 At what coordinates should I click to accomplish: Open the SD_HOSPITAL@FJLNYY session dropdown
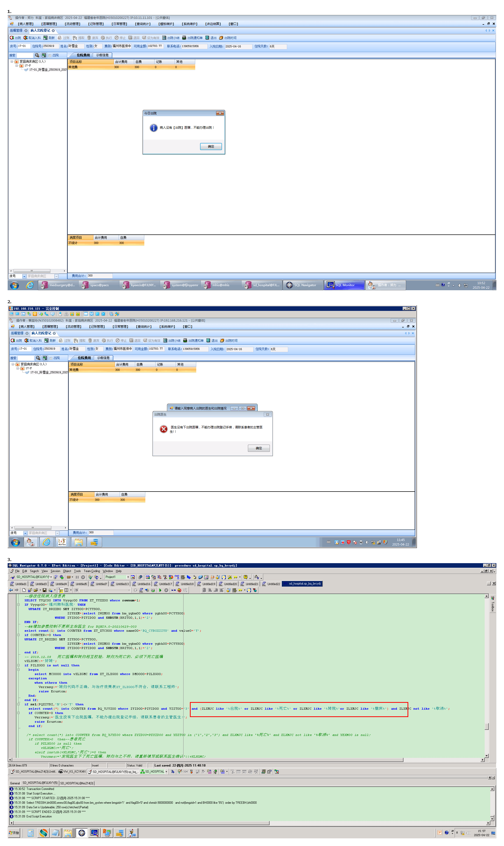coord(51,577)
